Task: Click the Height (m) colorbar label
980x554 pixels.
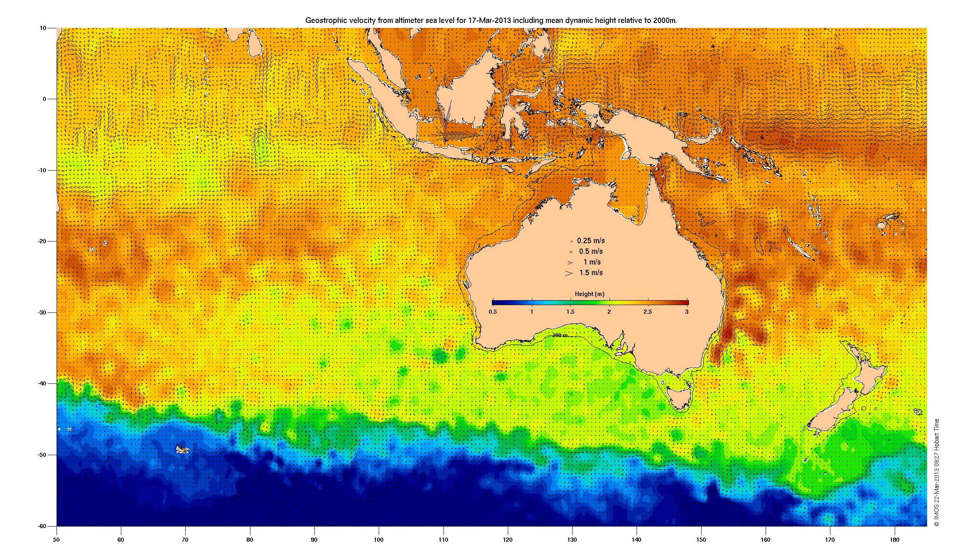Action: point(589,294)
